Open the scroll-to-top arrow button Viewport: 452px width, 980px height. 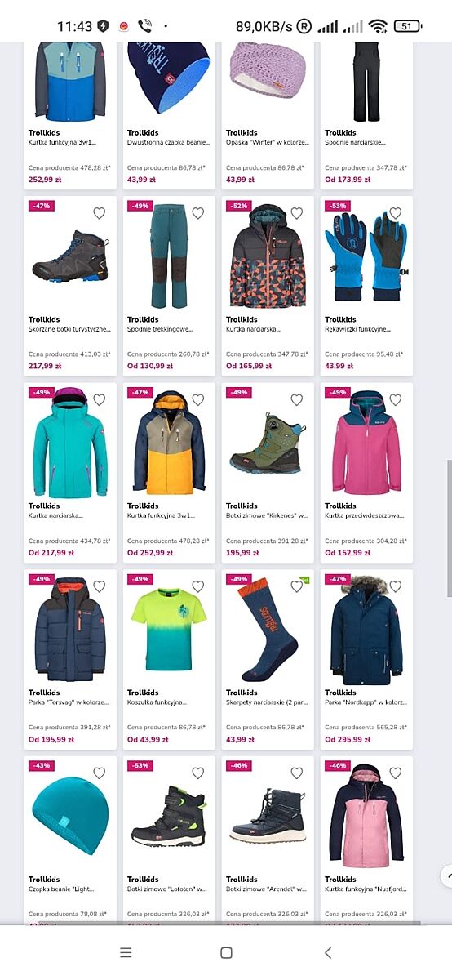coord(446,876)
